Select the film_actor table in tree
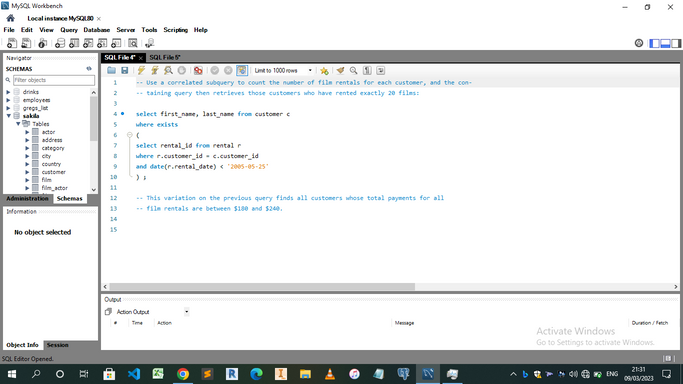Image resolution: width=683 pixels, height=384 pixels. click(x=54, y=188)
